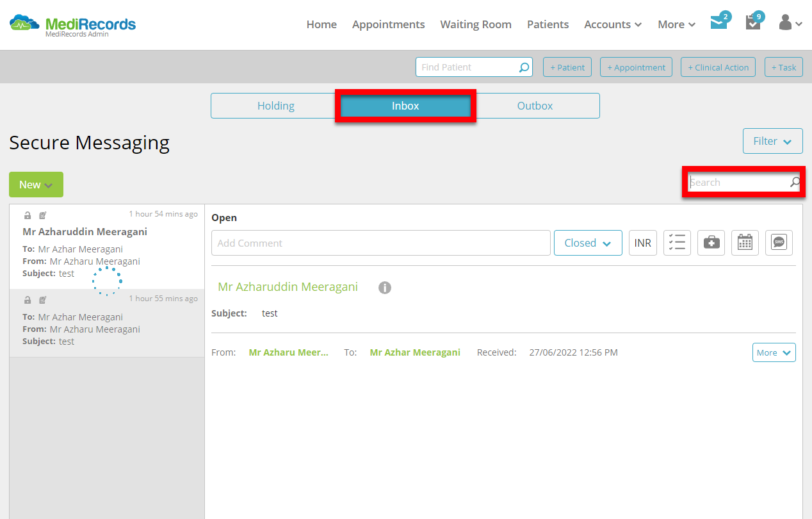Expand the More navigation menu
812x519 pixels.
pyautogui.click(x=676, y=24)
